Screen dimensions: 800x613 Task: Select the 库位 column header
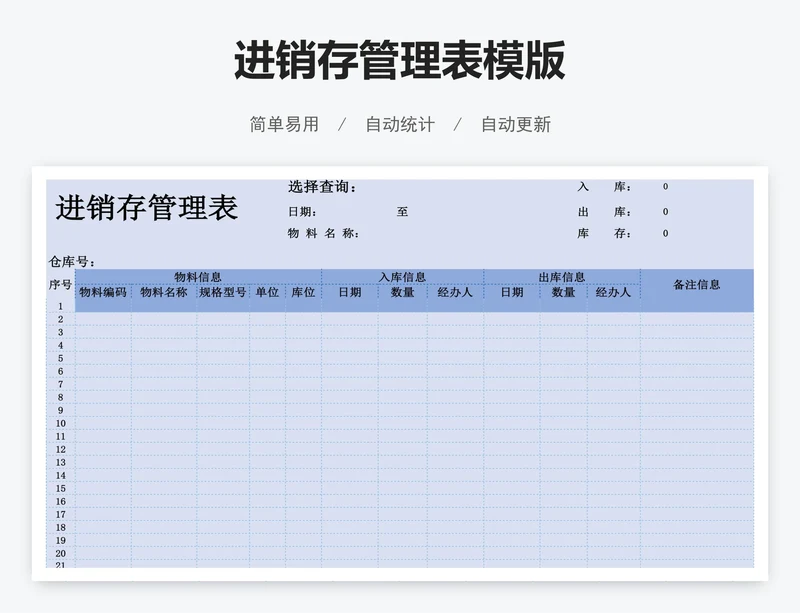[303, 292]
